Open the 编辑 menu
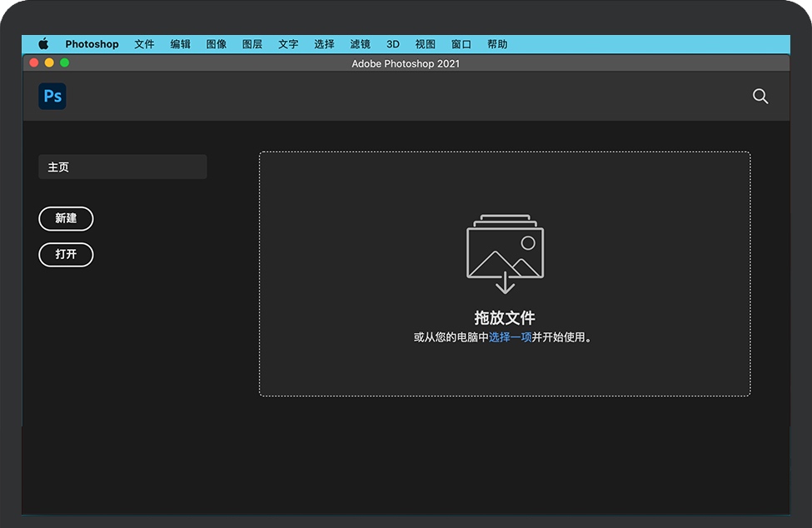The image size is (812, 528). pyautogui.click(x=180, y=44)
